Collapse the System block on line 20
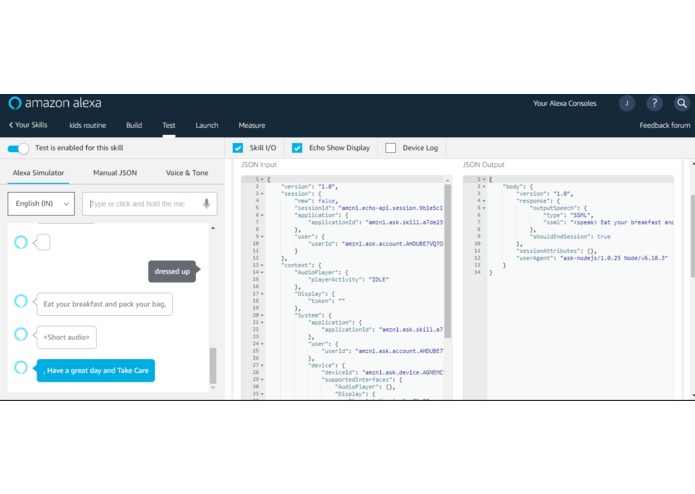Screen dimensions: 695x494 pyautogui.click(x=262, y=315)
